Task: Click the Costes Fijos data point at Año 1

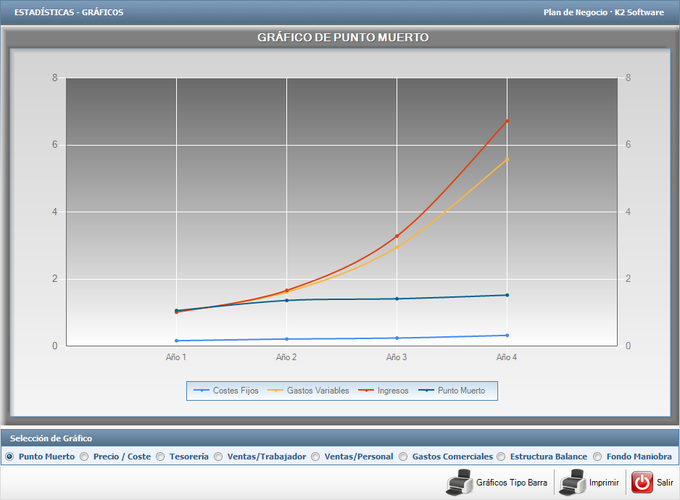Action: tap(177, 340)
